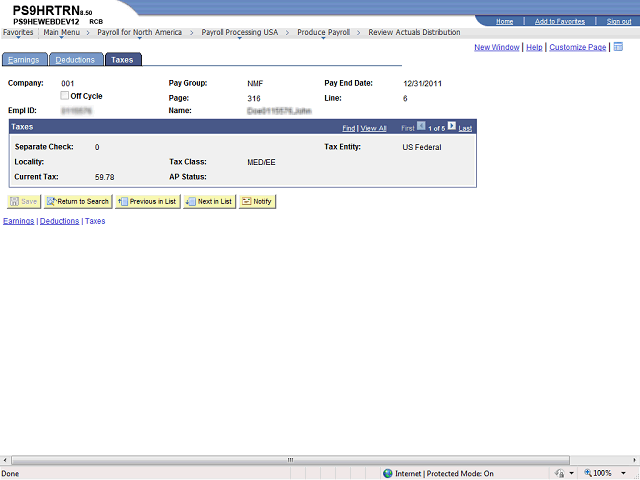Show the next tax row arrow
Image resolution: width=640 pixels, height=480 pixels.
tap(451, 126)
